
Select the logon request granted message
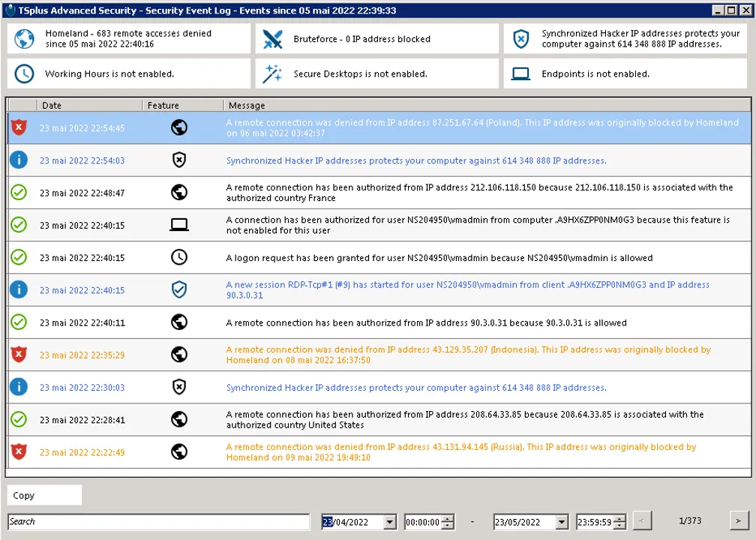tap(439, 258)
